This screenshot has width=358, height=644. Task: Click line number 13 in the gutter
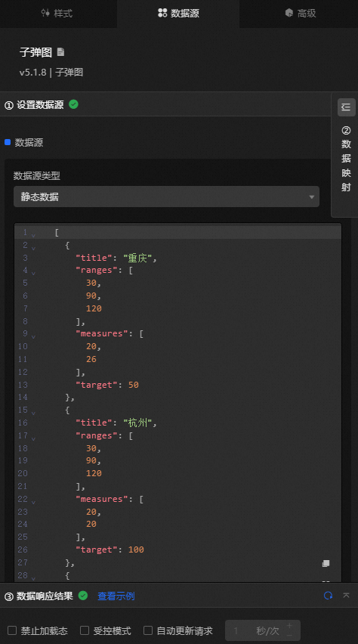pos(23,385)
